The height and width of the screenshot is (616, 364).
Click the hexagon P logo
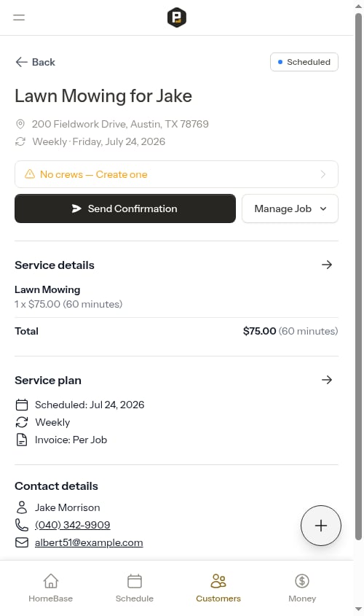[x=176, y=17]
